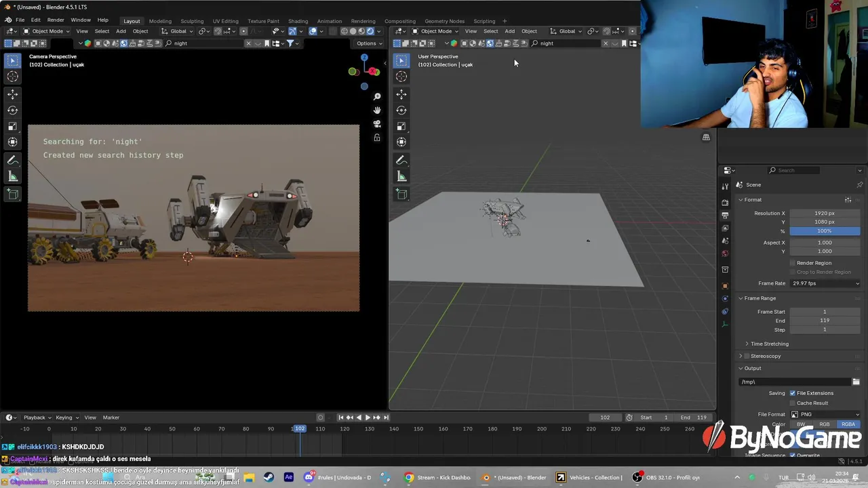Uncheck the File Extensions checkbox

793,393
